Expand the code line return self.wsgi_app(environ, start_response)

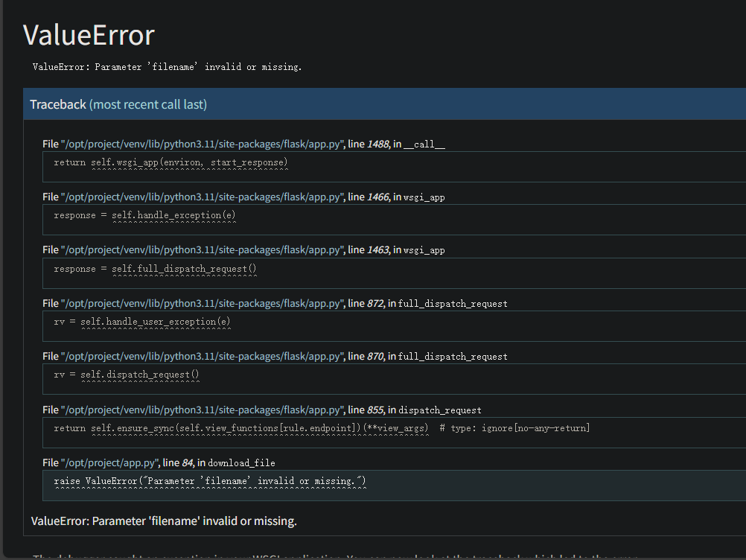(170, 162)
